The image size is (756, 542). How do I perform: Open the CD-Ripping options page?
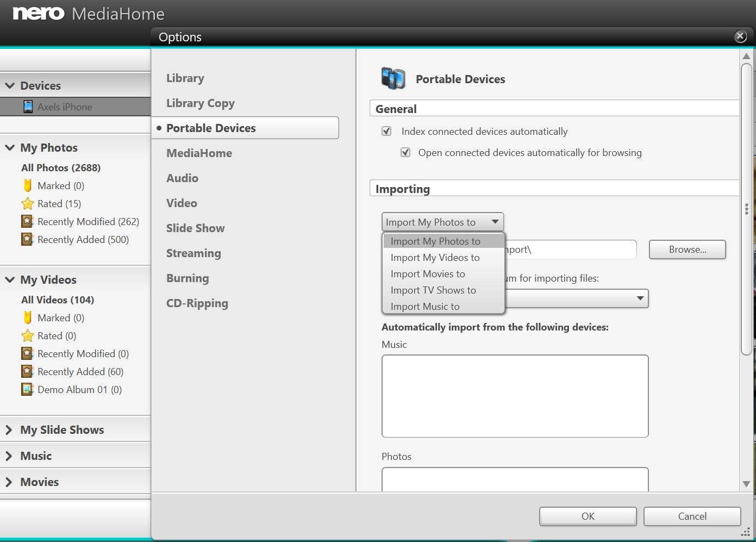[x=197, y=303]
